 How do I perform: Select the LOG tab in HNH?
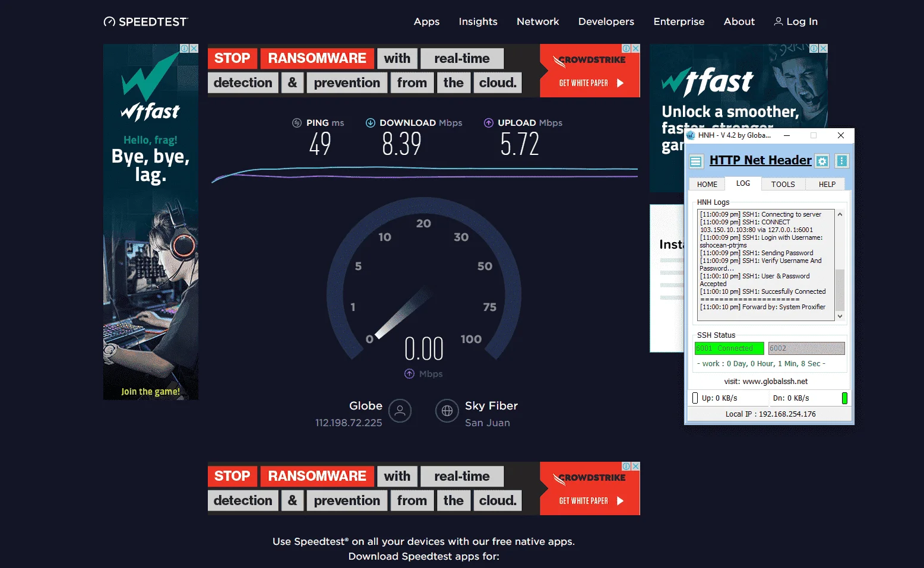[x=743, y=183]
